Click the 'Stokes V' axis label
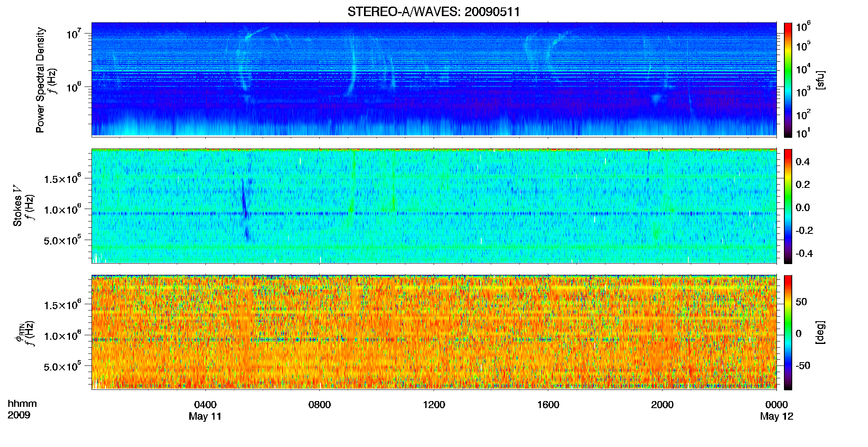868x447 pixels. [17, 206]
